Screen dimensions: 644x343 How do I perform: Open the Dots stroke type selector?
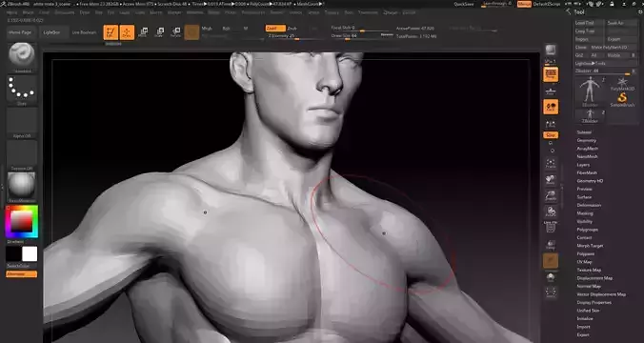22,89
